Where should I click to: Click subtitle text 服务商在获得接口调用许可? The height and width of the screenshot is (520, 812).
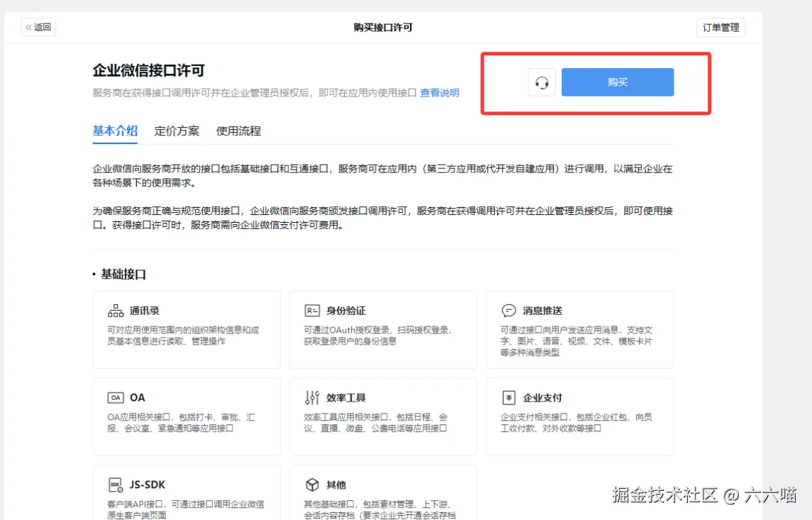255,93
